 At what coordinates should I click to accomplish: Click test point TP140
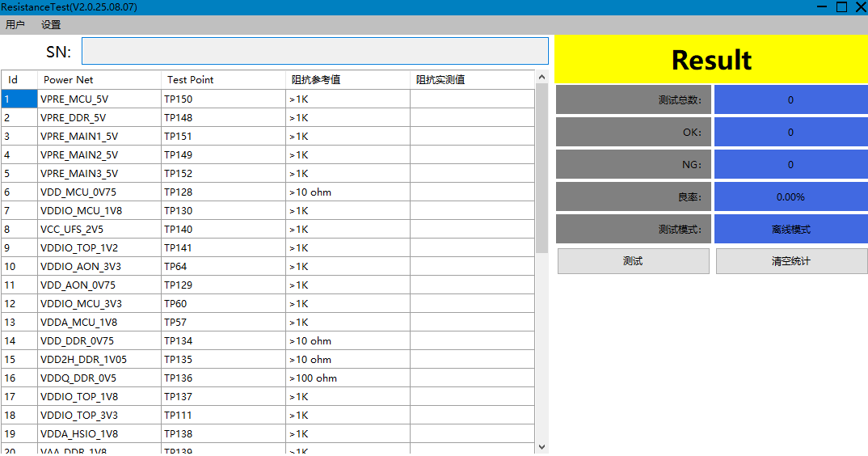click(224, 230)
